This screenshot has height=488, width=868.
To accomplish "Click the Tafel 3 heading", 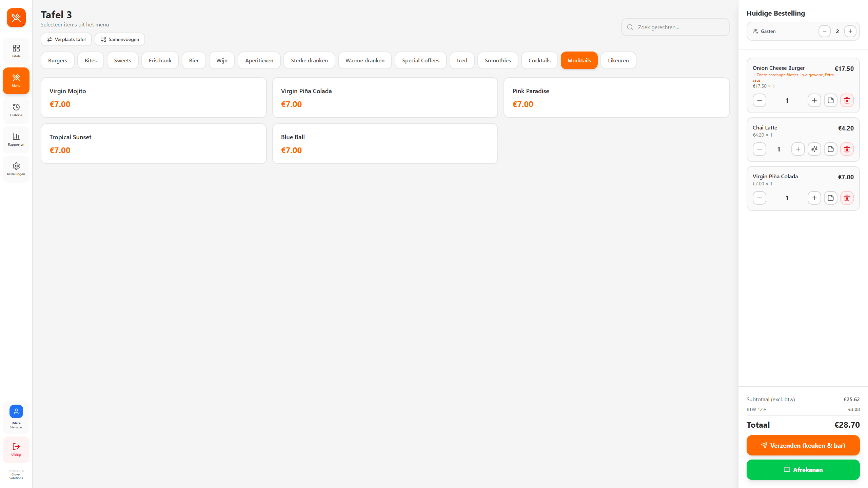I will tap(56, 15).
